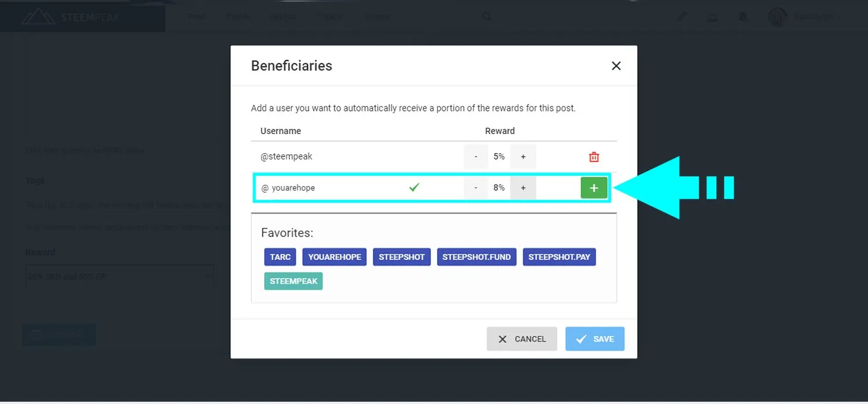868x404 pixels.
Task: Increase youarehope reward percentage
Action: point(523,188)
